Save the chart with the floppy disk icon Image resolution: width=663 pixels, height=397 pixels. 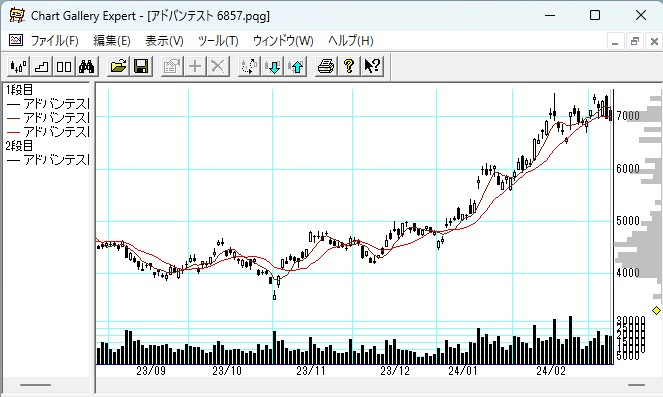pos(141,66)
